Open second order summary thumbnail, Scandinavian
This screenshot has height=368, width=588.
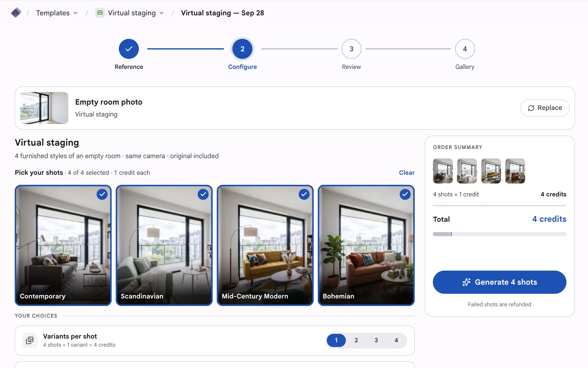tap(467, 171)
